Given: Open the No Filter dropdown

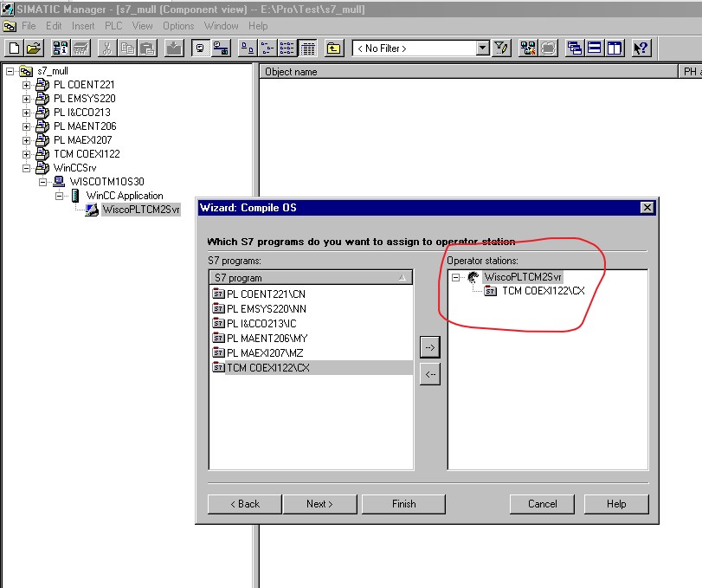Looking at the screenshot, I should point(482,48).
